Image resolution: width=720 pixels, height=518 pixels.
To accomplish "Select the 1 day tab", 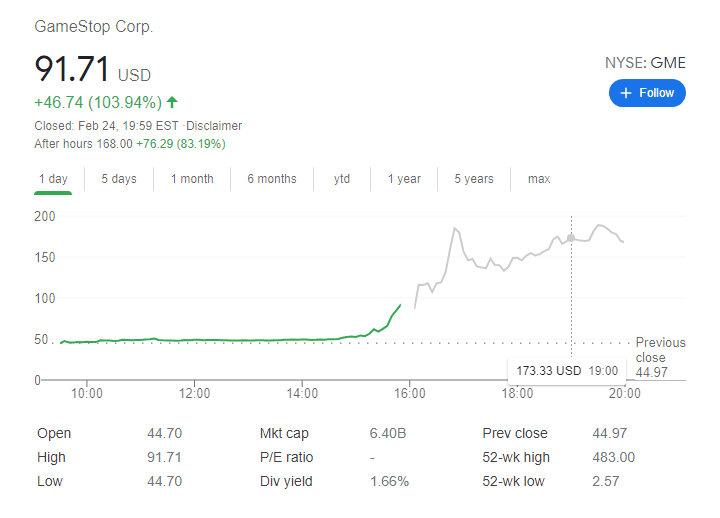I will pos(53,179).
